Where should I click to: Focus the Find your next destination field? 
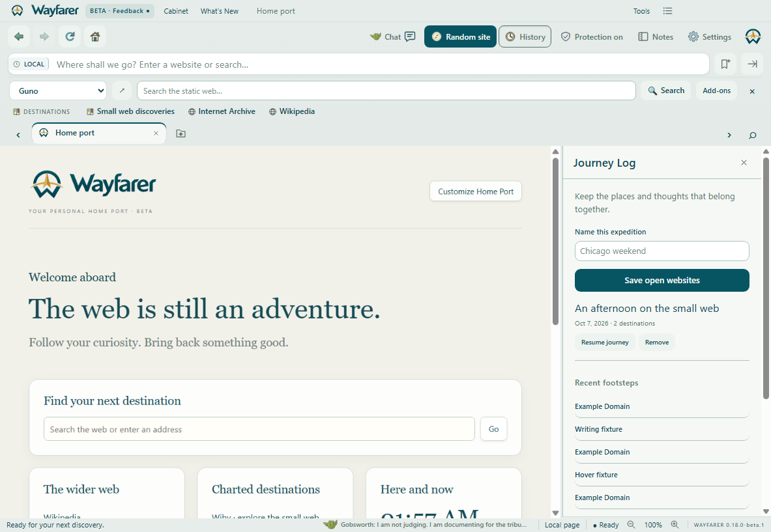pyautogui.click(x=259, y=429)
